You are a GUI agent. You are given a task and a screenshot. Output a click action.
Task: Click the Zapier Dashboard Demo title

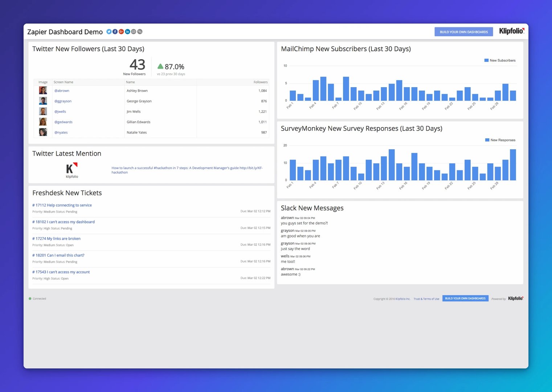tap(65, 32)
